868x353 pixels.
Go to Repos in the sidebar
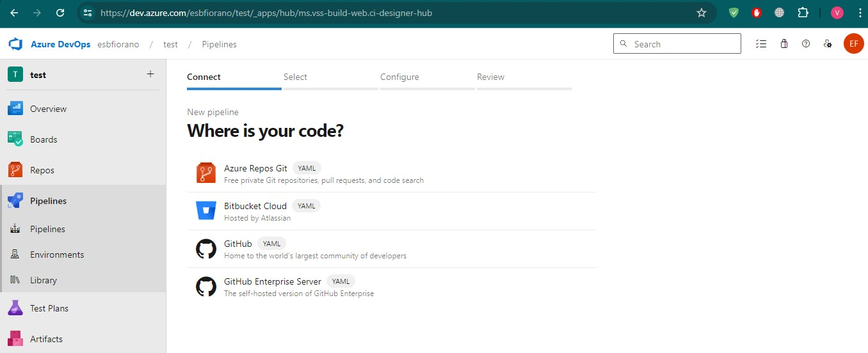pyautogui.click(x=42, y=170)
